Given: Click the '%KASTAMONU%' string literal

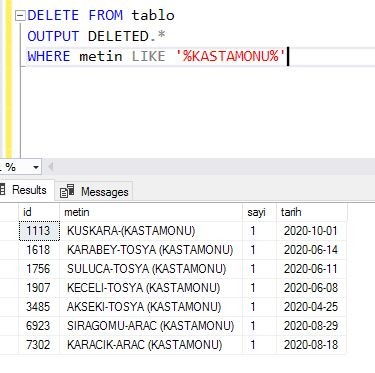Looking at the screenshot, I should pyautogui.click(x=231, y=56).
